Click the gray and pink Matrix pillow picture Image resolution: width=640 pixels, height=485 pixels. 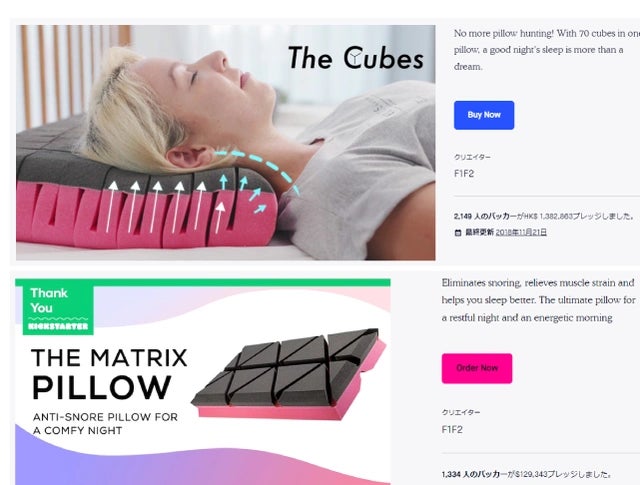[289, 374]
